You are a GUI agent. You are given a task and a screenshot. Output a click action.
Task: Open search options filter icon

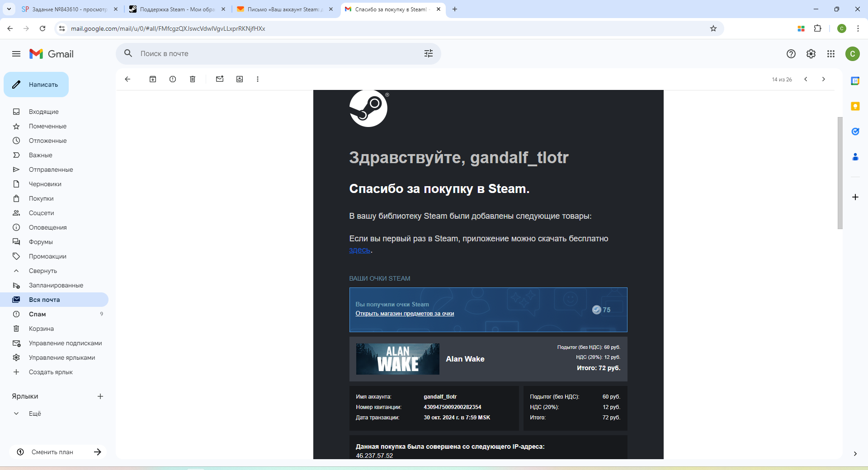[x=429, y=53]
